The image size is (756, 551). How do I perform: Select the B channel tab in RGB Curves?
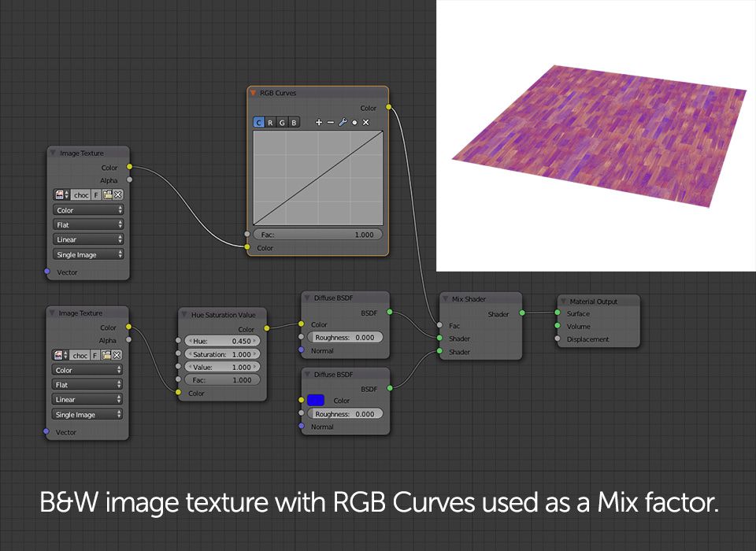[x=294, y=123]
